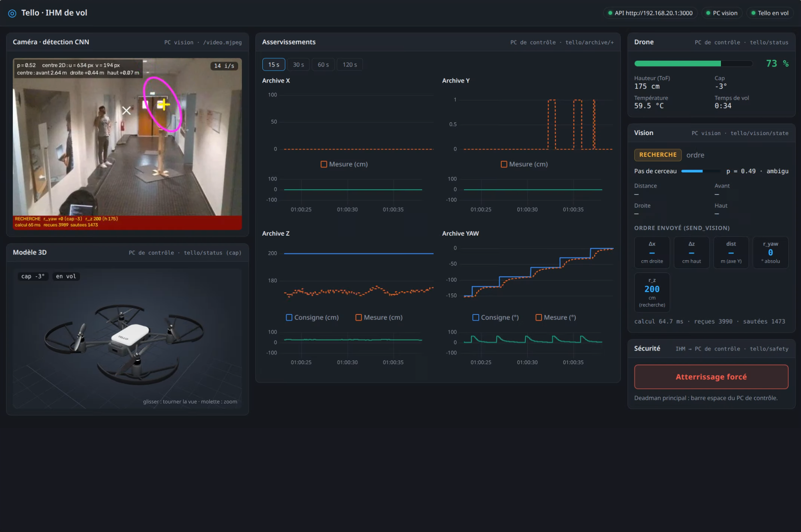Click the Pas de cerceau confidence bar

[701, 171]
